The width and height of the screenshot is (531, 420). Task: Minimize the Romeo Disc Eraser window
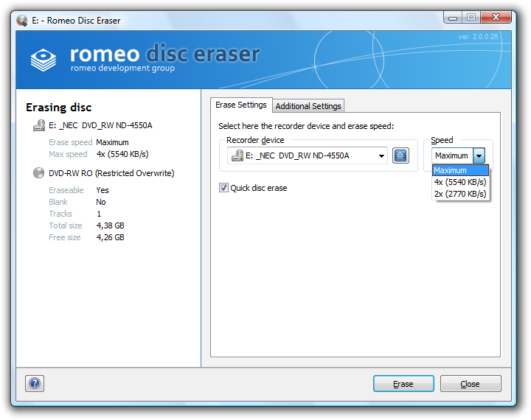coord(453,18)
